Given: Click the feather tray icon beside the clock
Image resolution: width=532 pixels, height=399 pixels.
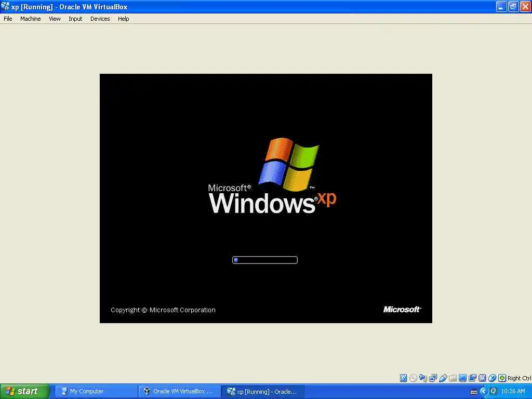Looking at the screenshot, I should point(494,391).
